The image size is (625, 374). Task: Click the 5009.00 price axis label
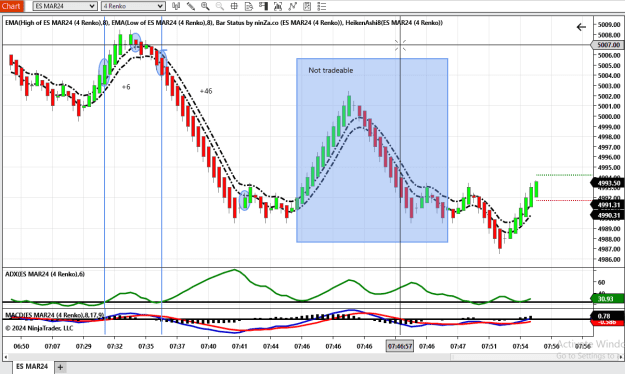coord(609,25)
